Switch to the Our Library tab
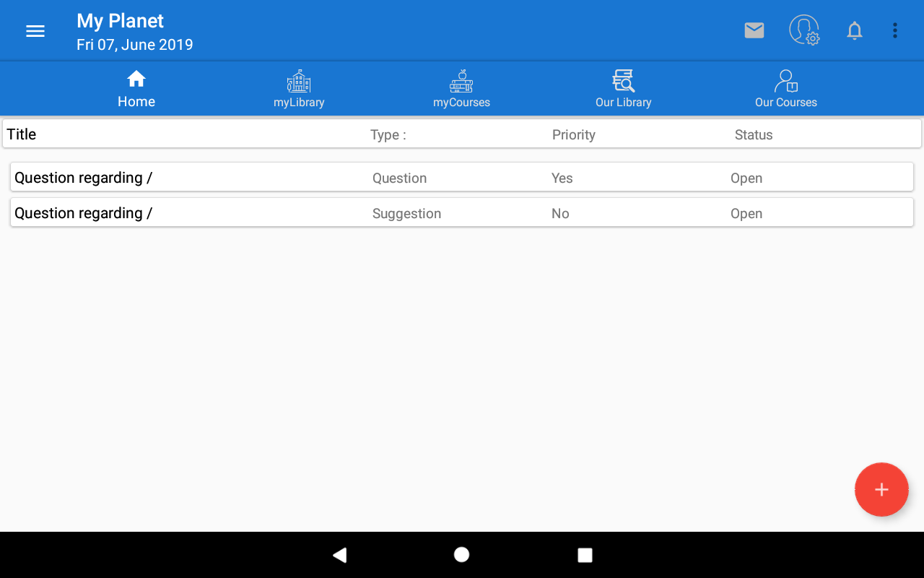This screenshot has height=578, width=924. (623, 88)
